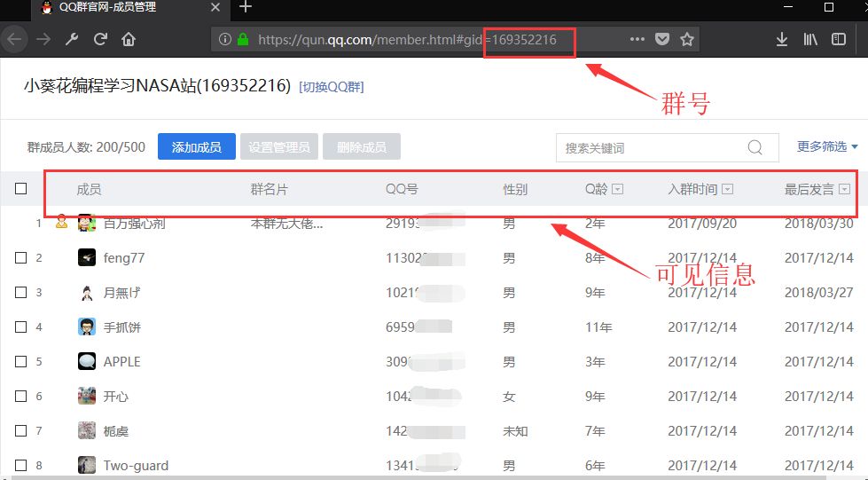Click the 群名片 column header
The height and width of the screenshot is (480, 868).
269,190
